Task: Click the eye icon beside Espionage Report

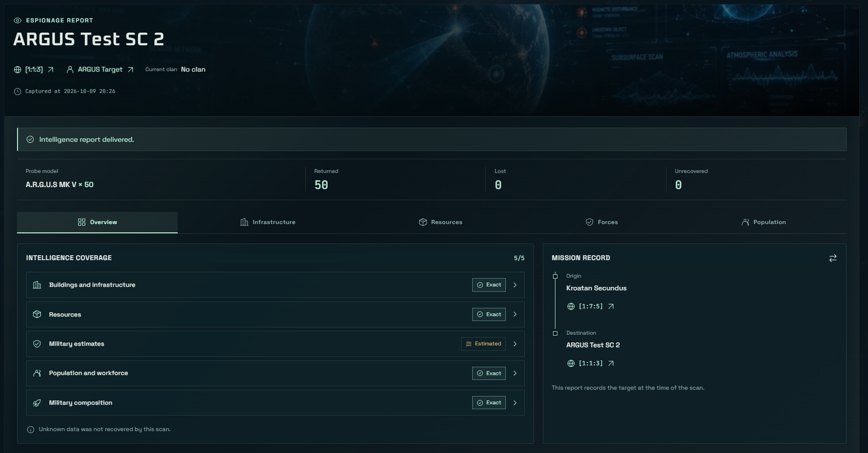Action: 18,20
